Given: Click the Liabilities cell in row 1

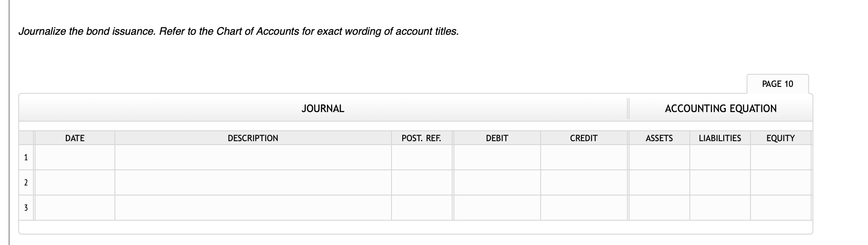Looking at the screenshot, I should point(720,157).
